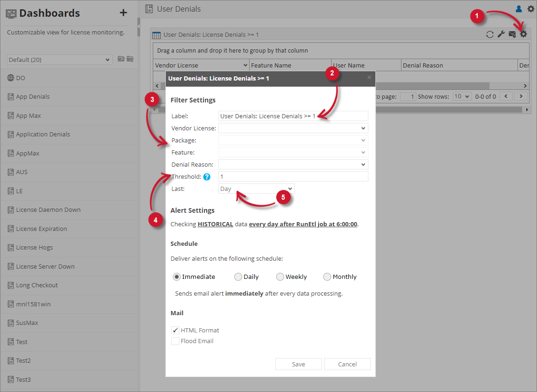
Task: Open Last period dropdown showing Day
Action: pos(256,189)
